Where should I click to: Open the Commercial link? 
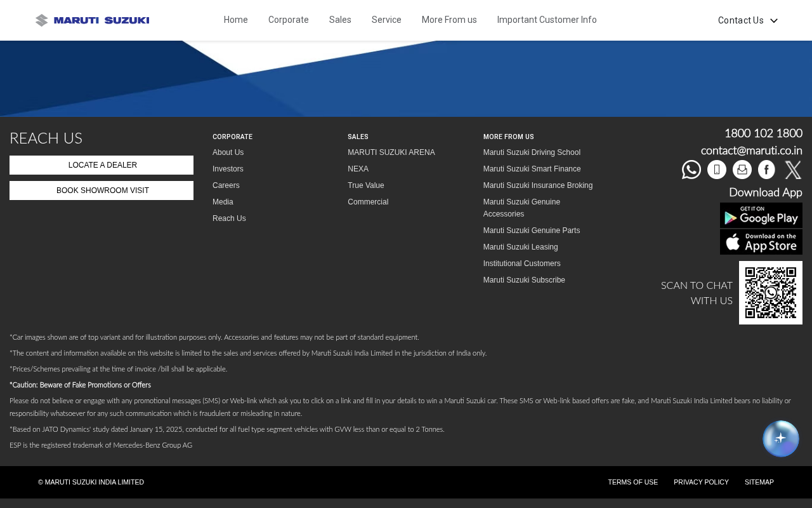pos(368,202)
